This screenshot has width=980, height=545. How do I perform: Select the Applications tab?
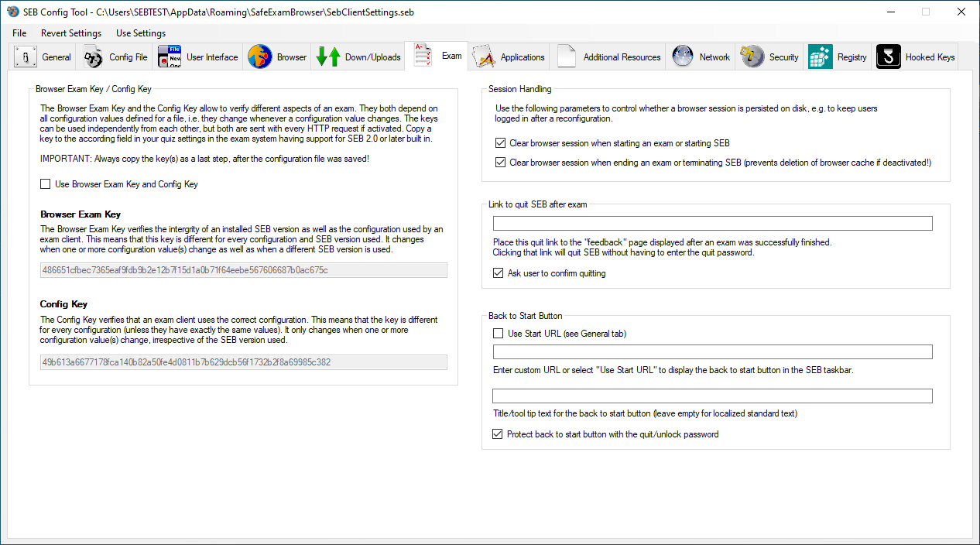509,57
